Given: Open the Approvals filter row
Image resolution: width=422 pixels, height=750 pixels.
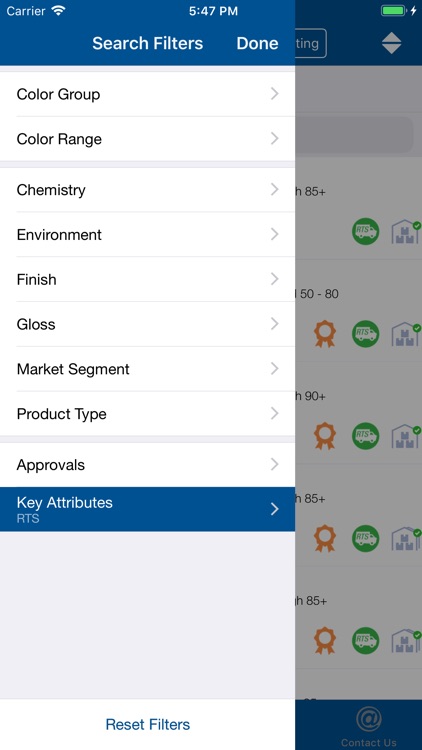Looking at the screenshot, I should coord(147,465).
